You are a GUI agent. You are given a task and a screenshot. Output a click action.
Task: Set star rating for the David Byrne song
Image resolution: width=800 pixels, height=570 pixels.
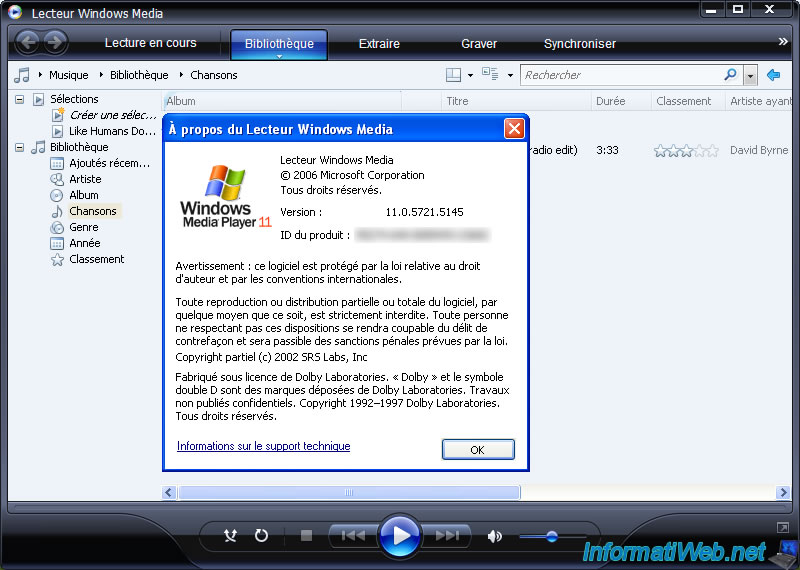[686, 151]
